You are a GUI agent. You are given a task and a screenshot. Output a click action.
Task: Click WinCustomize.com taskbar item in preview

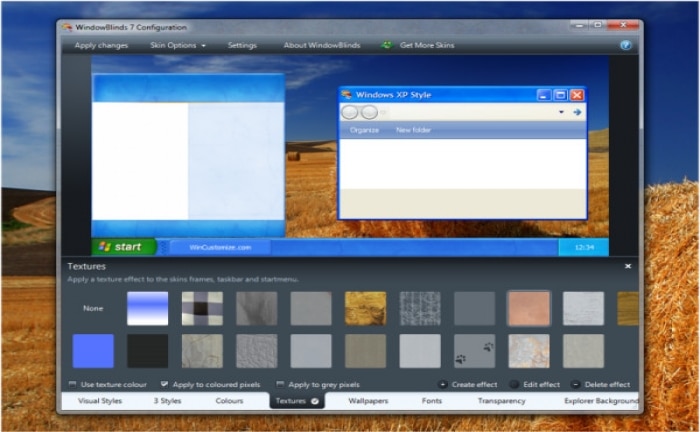click(x=220, y=247)
